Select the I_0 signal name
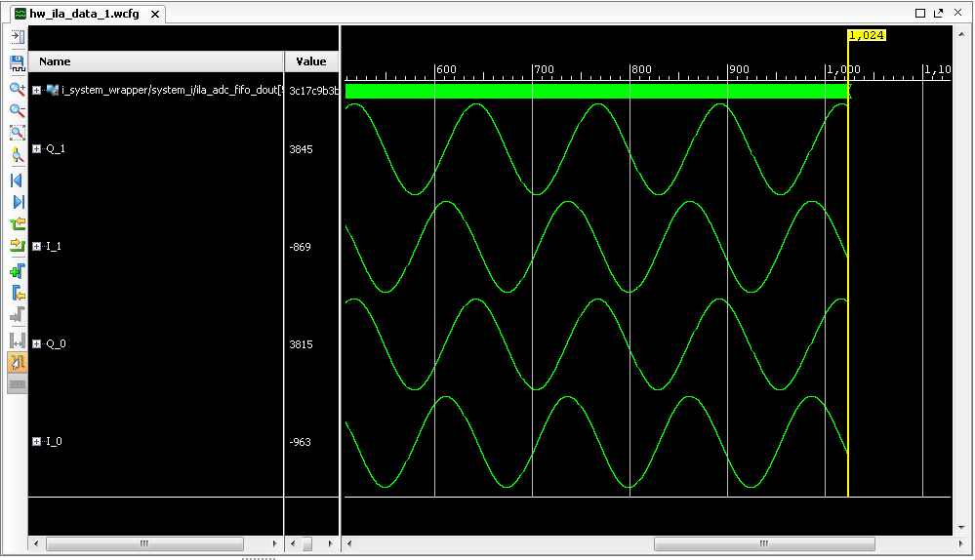This screenshot has width=975, height=560. pyautogui.click(x=54, y=441)
